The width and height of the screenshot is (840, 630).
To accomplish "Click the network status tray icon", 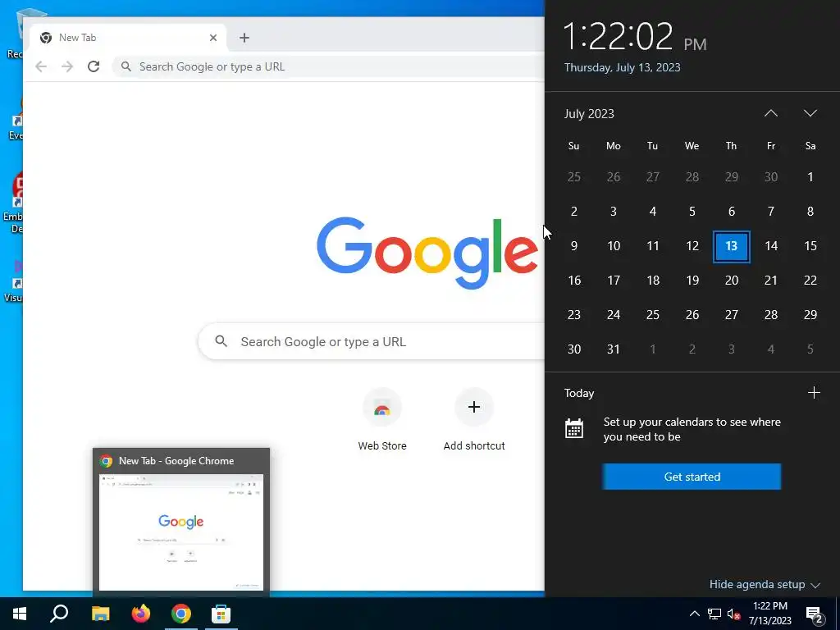I will tap(714, 614).
